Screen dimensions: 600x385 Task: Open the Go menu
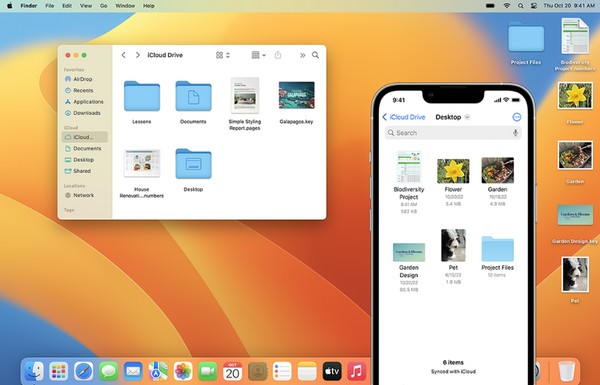[104, 6]
